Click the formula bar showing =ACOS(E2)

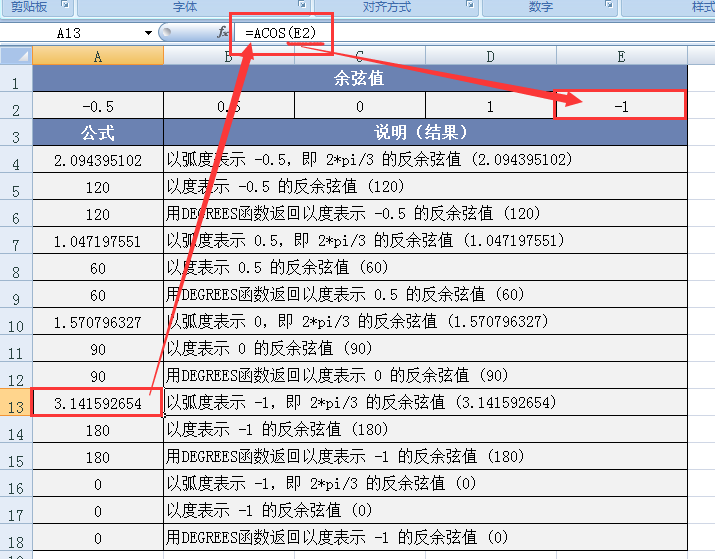click(474, 33)
